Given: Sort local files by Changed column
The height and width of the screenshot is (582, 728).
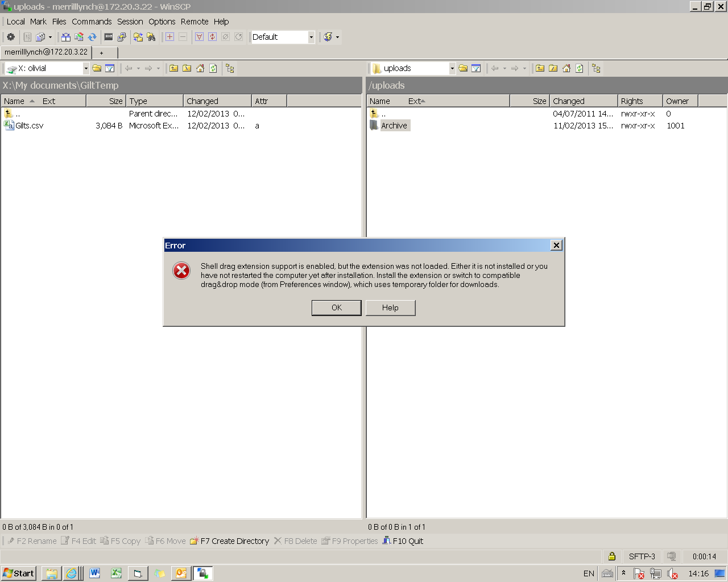Looking at the screenshot, I should pos(217,101).
